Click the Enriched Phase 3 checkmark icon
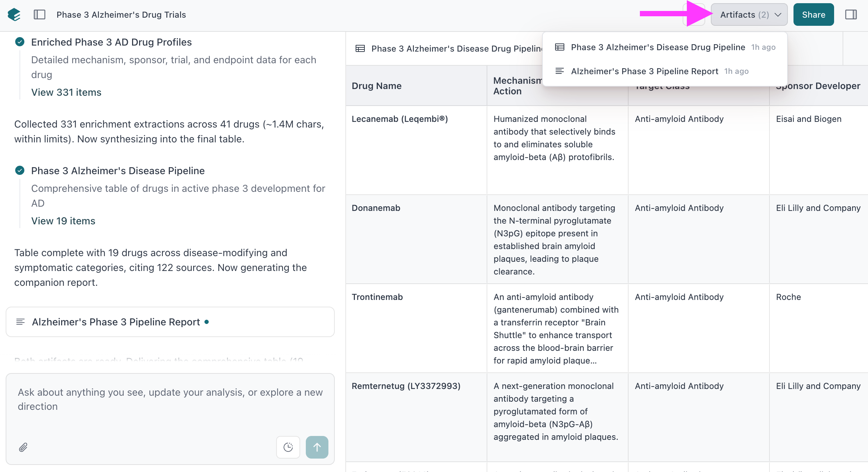 pos(20,42)
